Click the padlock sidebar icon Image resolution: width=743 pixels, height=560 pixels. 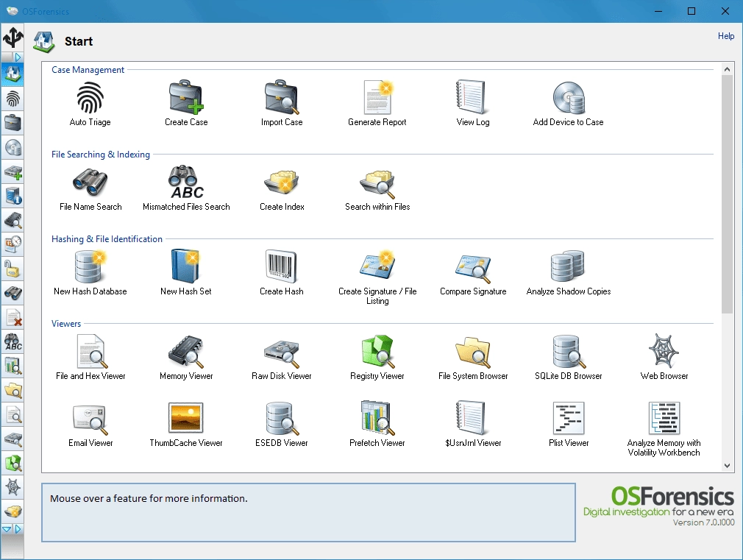pyautogui.click(x=13, y=269)
